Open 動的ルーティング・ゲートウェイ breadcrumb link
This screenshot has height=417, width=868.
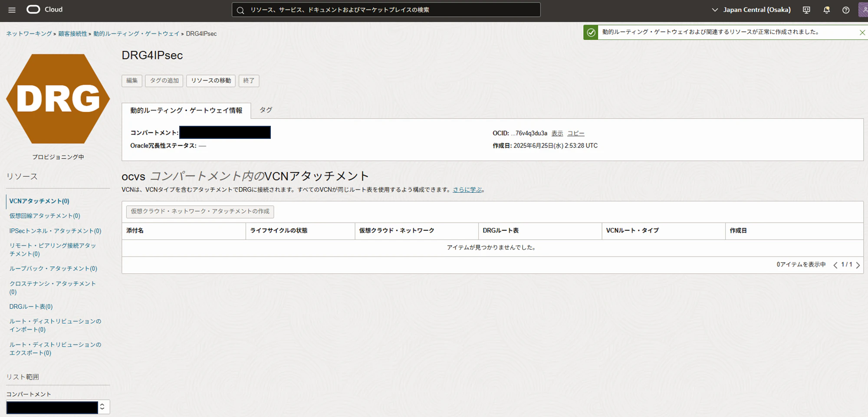[136, 34]
